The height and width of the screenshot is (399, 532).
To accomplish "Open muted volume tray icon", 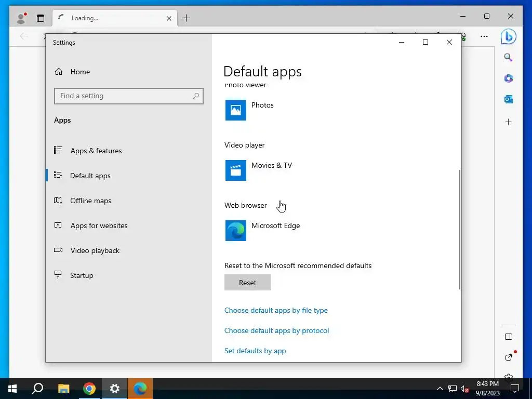I will pyautogui.click(x=464, y=389).
